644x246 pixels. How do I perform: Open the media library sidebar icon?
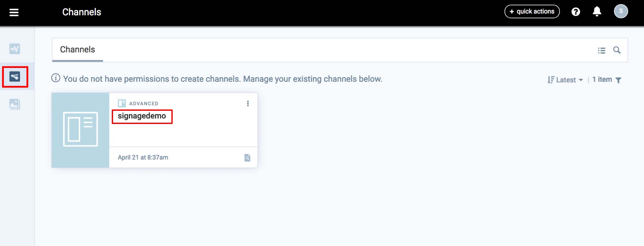14,104
